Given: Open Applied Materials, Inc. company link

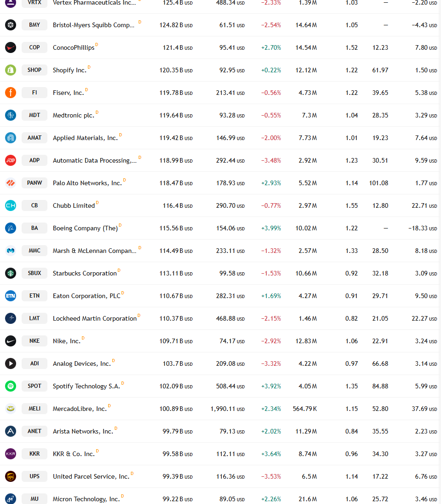Looking at the screenshot, I should click(x=86, y=138).
